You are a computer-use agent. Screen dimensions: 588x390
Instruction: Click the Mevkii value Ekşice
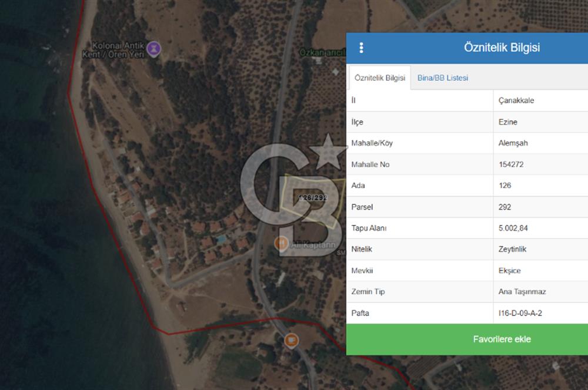(x=509, y=271)
